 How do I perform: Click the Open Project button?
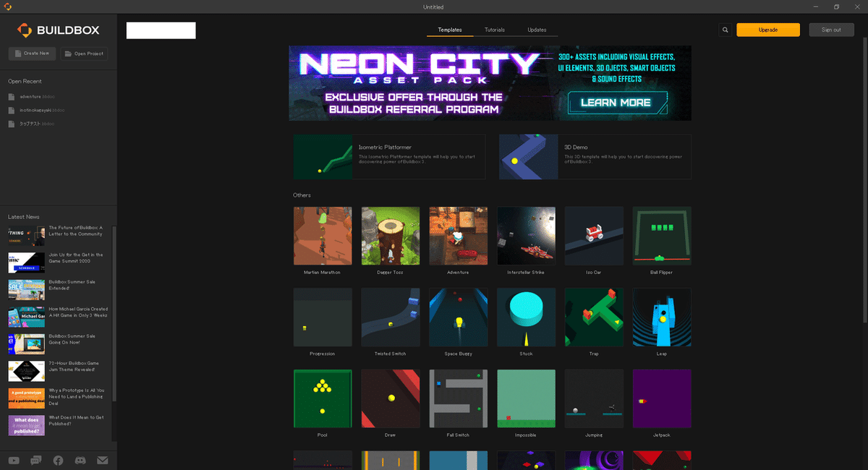pos(84,54)
